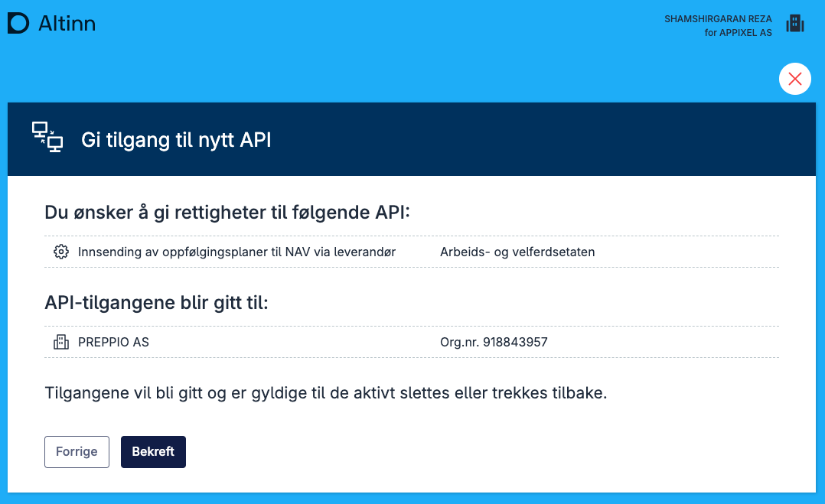Click the dark blue dialog header bar
This screenshot has height=504, width=825.
click(x=536, y=139)
